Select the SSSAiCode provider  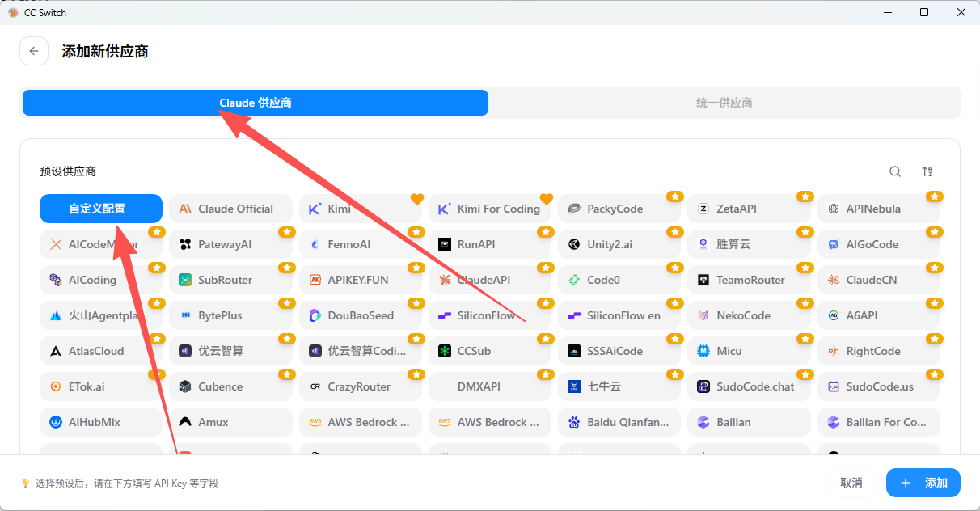619,351
